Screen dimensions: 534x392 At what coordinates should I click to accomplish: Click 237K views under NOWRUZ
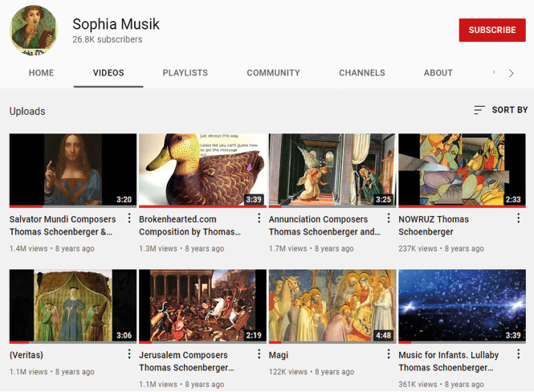418,249
